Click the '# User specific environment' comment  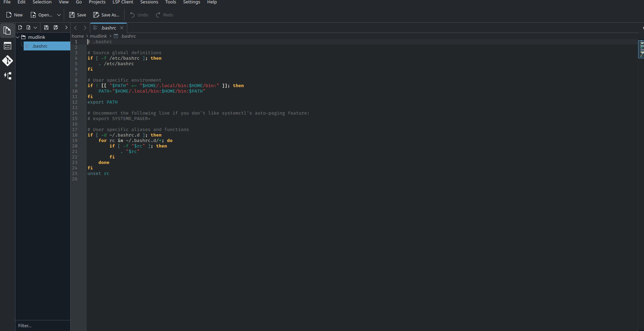[124, 80]
